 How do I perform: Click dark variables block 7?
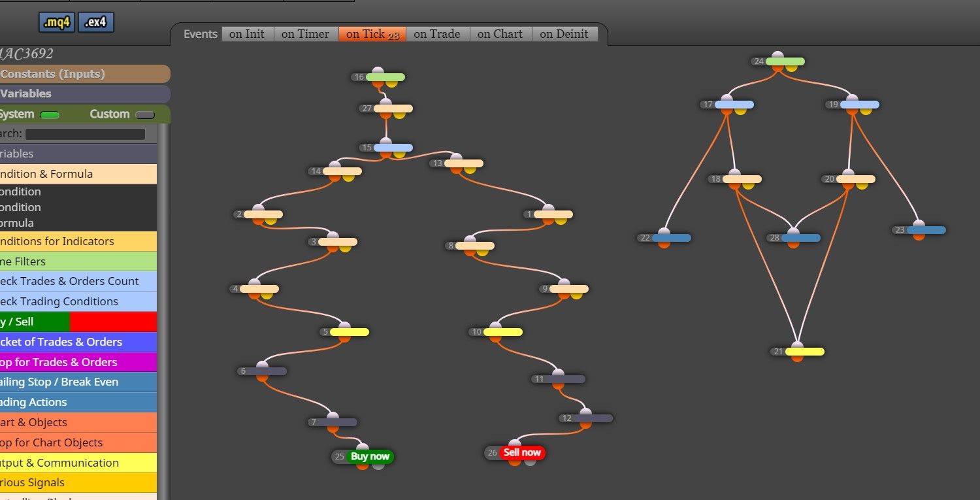coord(338,422)
